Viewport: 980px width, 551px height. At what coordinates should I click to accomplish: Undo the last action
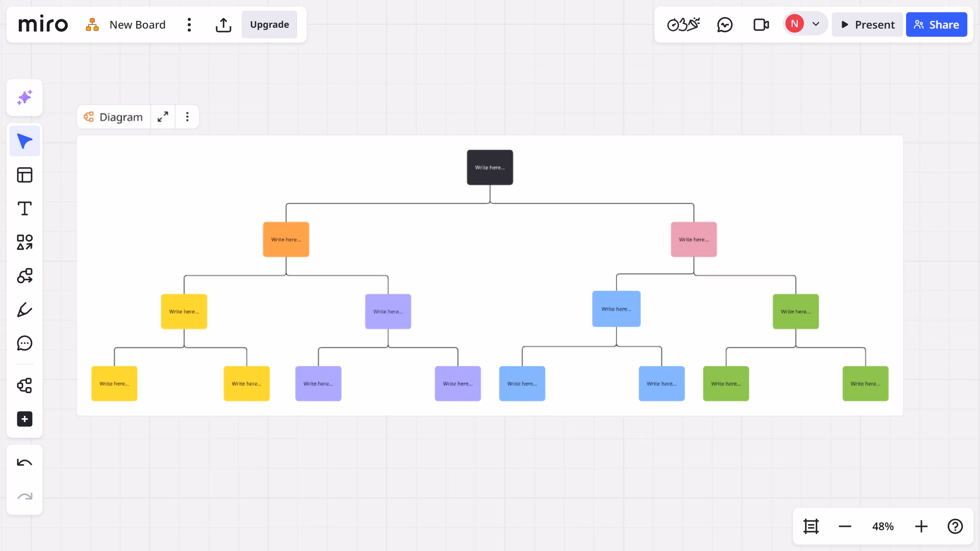24,463
